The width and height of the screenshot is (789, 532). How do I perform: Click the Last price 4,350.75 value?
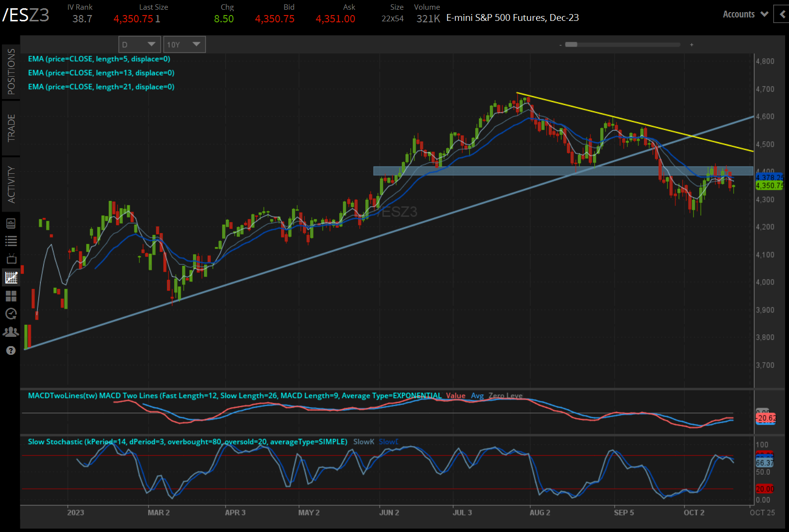(x=134, y=19)
